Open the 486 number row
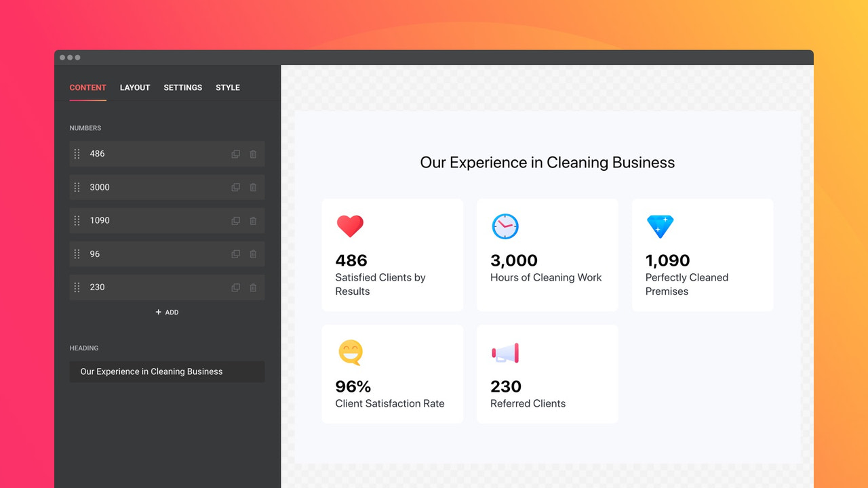Screen dimensions: 868x488 167,154
